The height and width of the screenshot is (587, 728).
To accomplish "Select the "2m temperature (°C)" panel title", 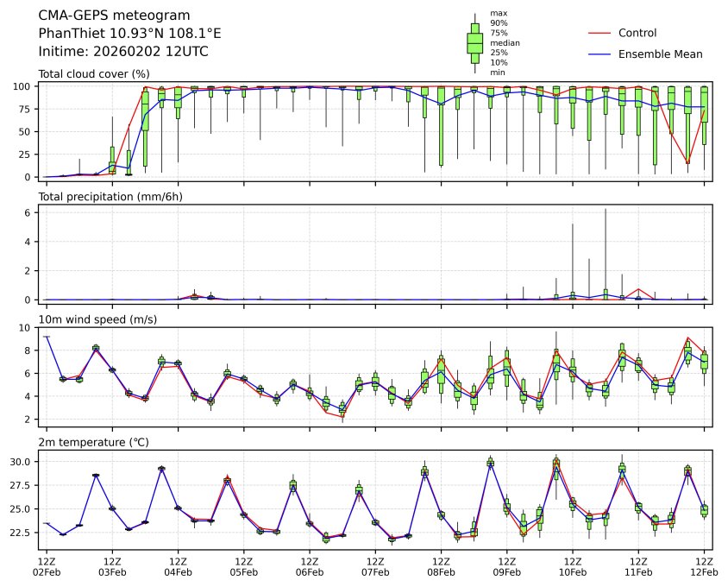I will click(x=93, y=442).
